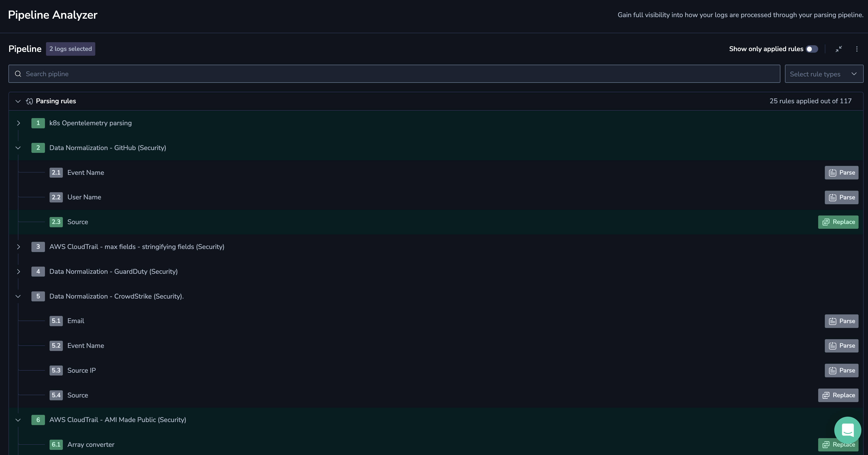Viewport: 868px width, 455px height.
Task: Collapse Data Normalization - CrowdStrike group
Action: (x=18, y=297)
